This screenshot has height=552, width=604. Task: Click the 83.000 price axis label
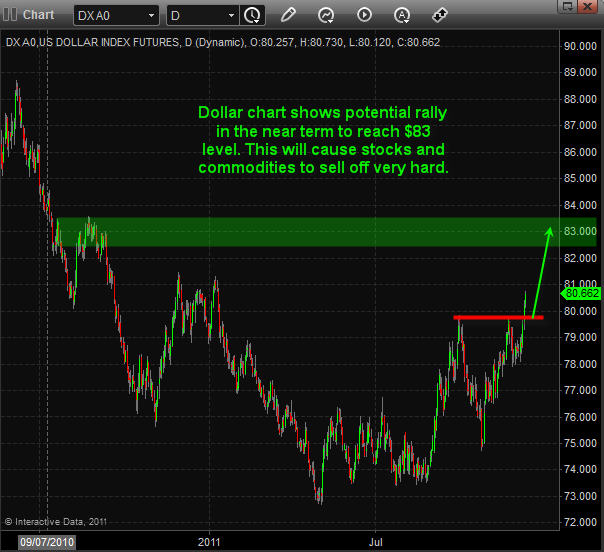point(580,231)
